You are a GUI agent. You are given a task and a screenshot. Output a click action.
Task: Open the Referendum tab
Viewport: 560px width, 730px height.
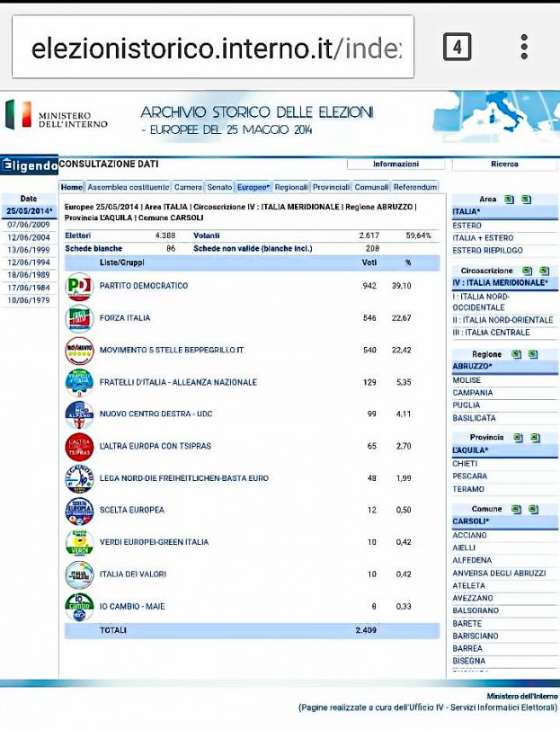pyautogui.click(x=415, y=187)
